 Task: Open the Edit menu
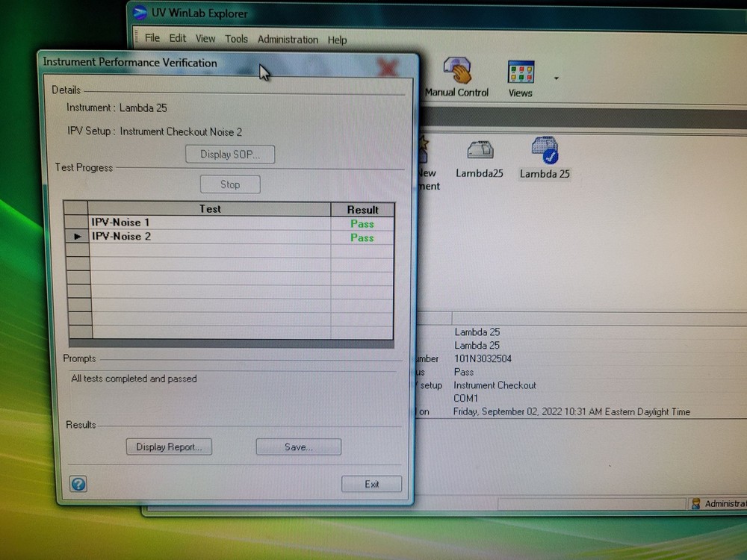(x=178, y=38)
